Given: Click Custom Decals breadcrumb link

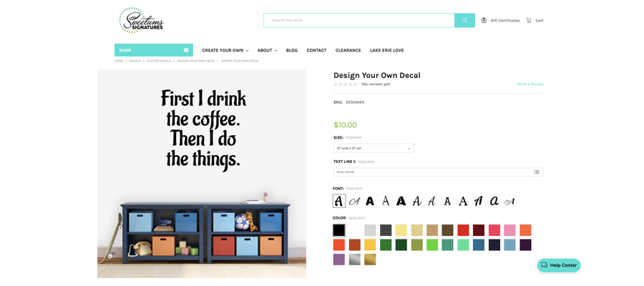Looking at the screenshot, I should (159, 61).
